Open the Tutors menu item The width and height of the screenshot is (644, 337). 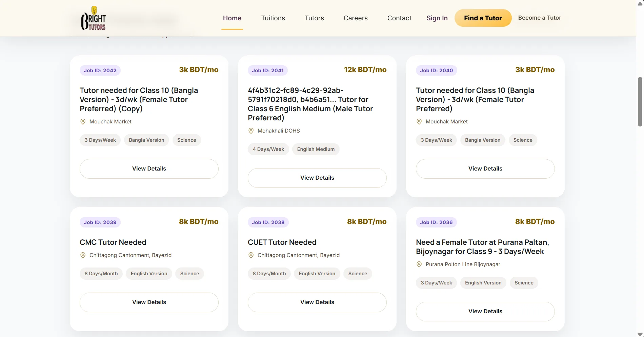click(314, 18)
